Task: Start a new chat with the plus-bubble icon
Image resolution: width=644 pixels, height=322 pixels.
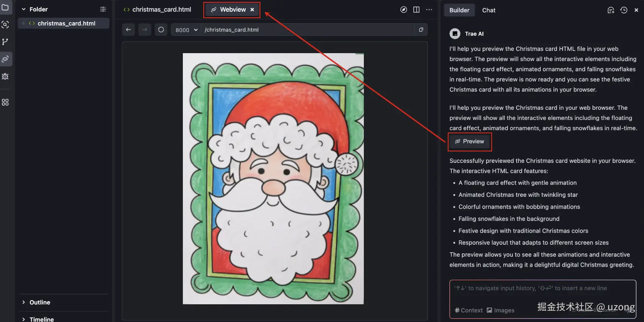Action: [611, 10]
